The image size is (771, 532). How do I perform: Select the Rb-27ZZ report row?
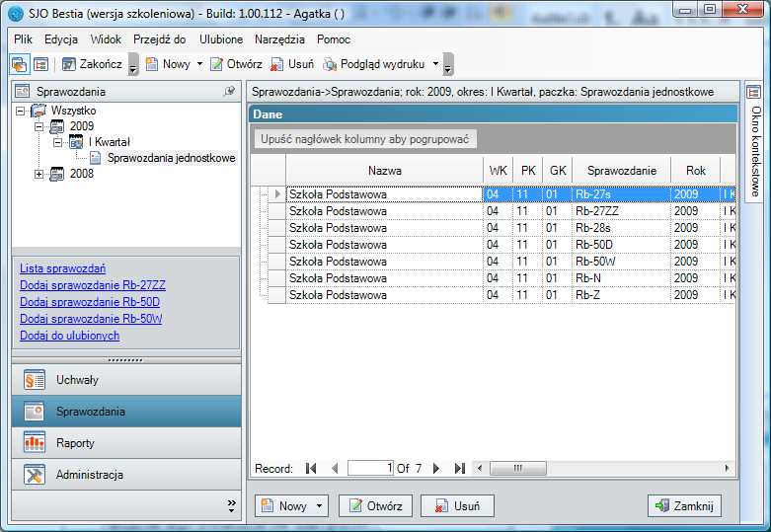(x=501, y=211)
